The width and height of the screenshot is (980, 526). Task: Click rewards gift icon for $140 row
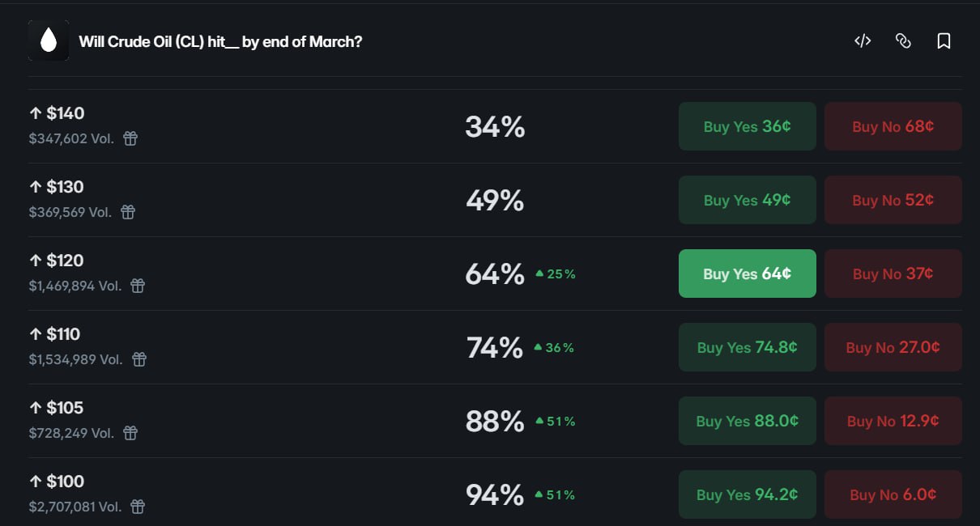click(x=130, y=138)
